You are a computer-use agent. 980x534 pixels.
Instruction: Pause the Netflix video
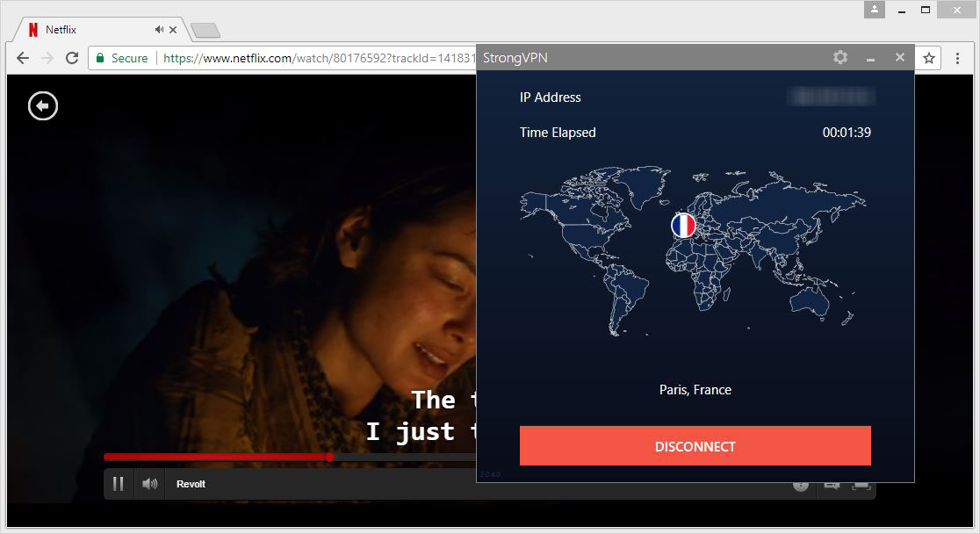pos(119,484)
